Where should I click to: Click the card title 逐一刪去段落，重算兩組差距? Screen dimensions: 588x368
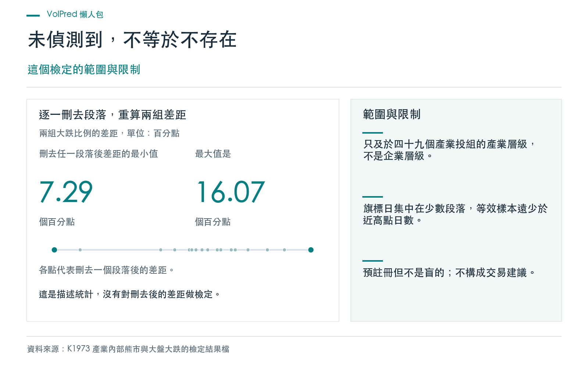112,115
